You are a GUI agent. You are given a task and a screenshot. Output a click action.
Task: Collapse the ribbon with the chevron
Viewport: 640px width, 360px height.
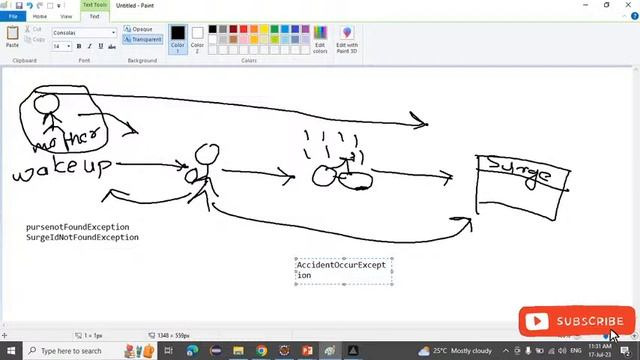point(624,16)
